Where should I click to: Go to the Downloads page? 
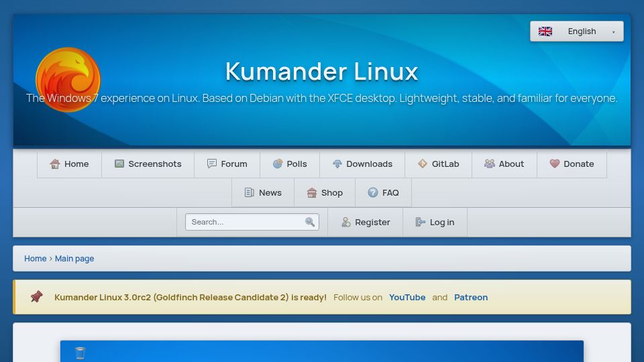(x=362, y=164)
